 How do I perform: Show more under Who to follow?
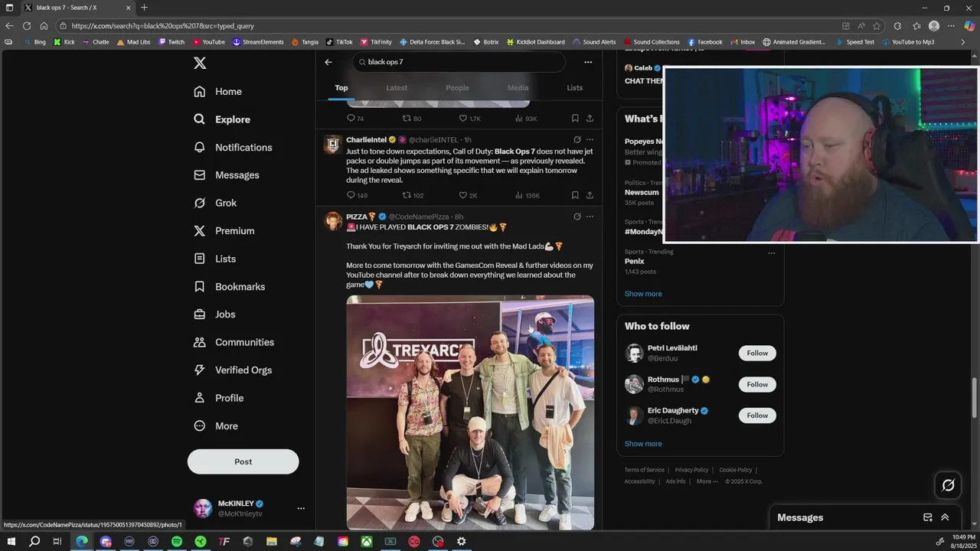tap(643, 444)
